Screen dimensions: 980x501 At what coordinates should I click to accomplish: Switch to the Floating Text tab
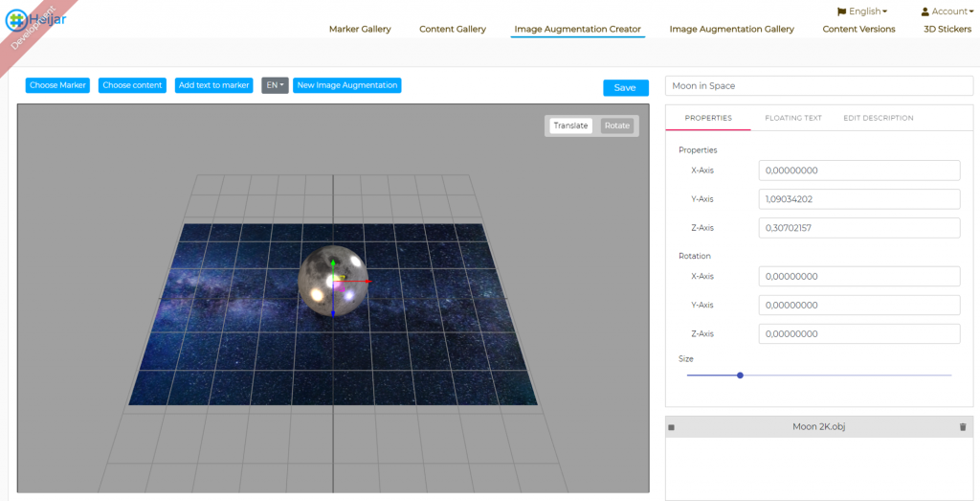tap(793, 118)
